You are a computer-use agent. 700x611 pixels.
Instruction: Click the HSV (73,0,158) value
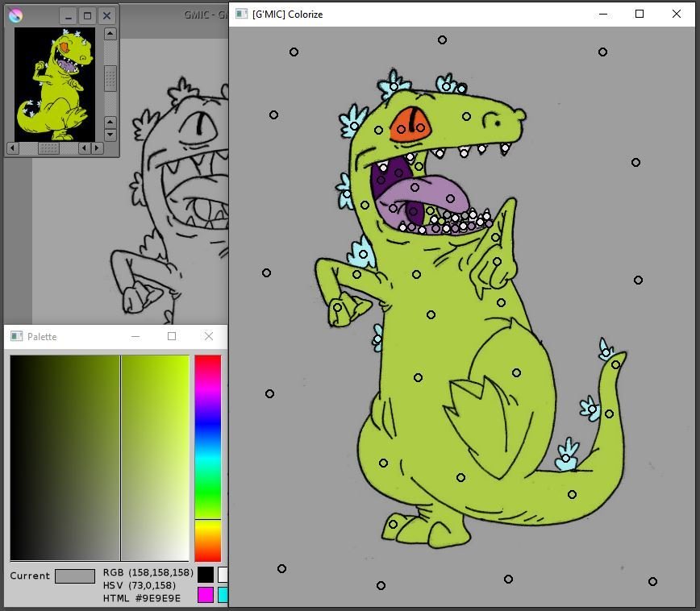pos(140,585)
